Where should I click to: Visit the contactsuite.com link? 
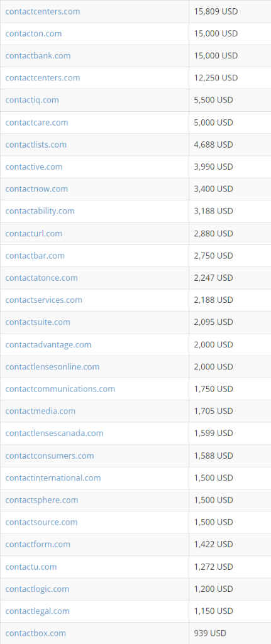(38, 322)
